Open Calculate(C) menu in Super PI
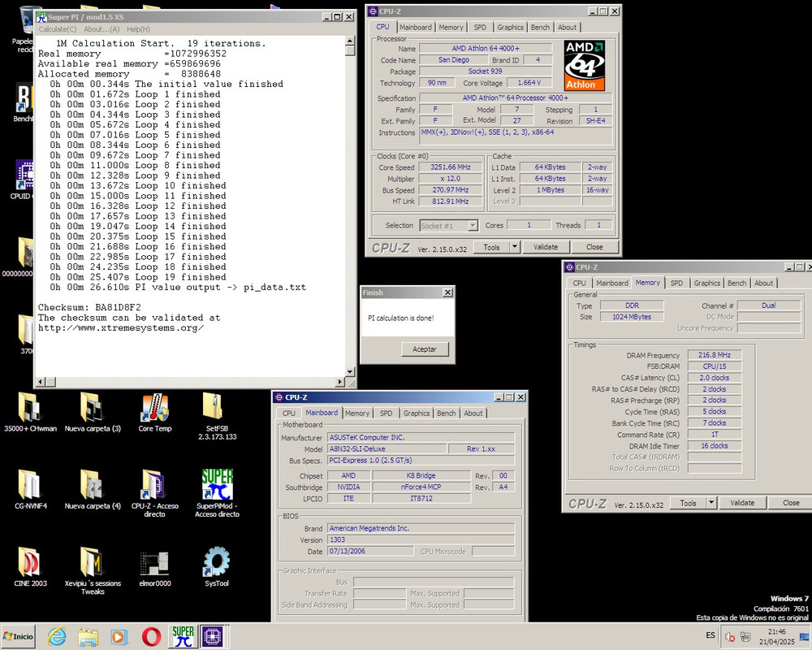This screenshot has width=812, height=650. click(x=58, y=29)
